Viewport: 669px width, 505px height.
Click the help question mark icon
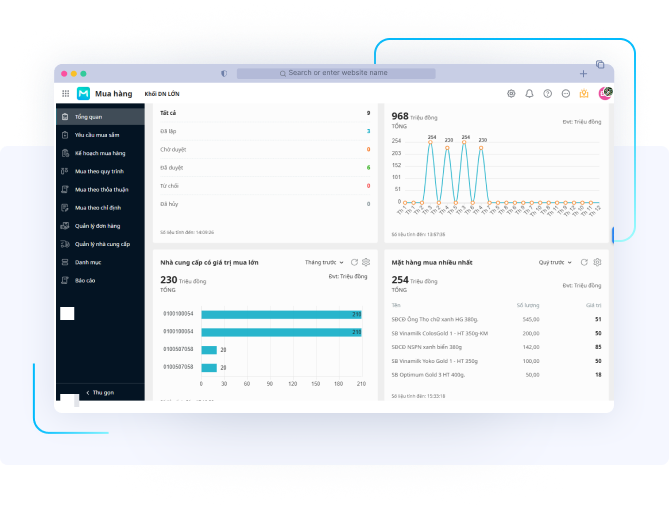coord(547,93)
